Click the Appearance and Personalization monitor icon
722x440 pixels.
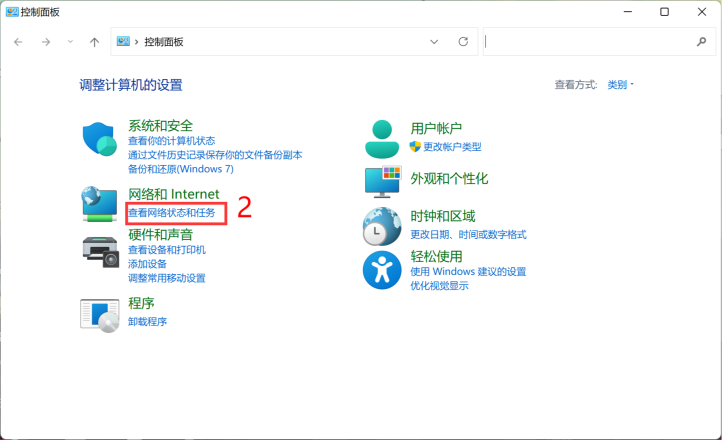(383, 182)
